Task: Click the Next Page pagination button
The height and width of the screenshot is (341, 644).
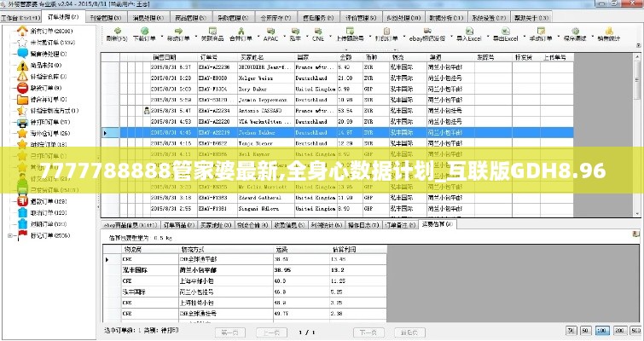Action: tap(368, 332)
